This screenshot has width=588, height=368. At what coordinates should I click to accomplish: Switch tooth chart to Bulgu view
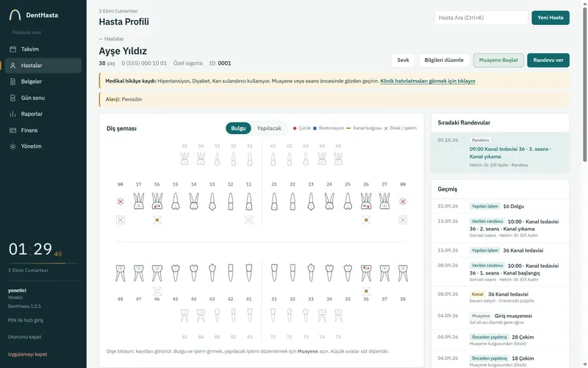(x=238, y=128)
